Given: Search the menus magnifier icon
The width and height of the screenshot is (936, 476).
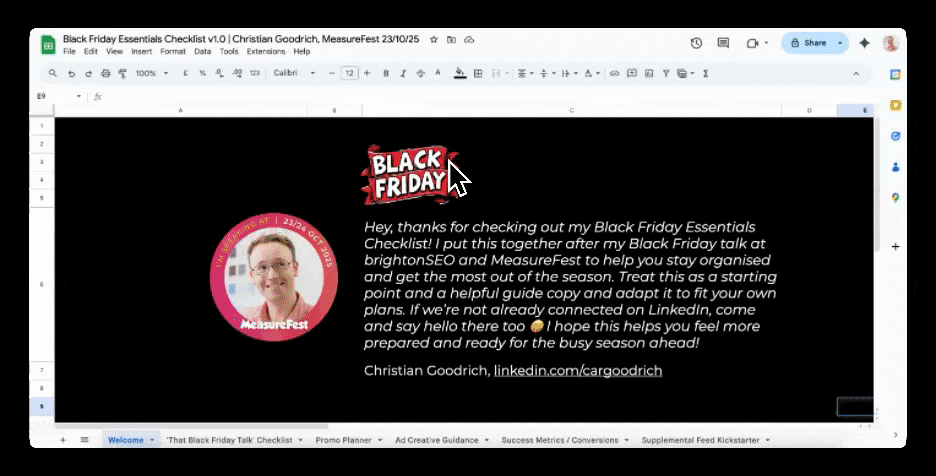Looking at the screenshot, I should [x=53, y=73].
